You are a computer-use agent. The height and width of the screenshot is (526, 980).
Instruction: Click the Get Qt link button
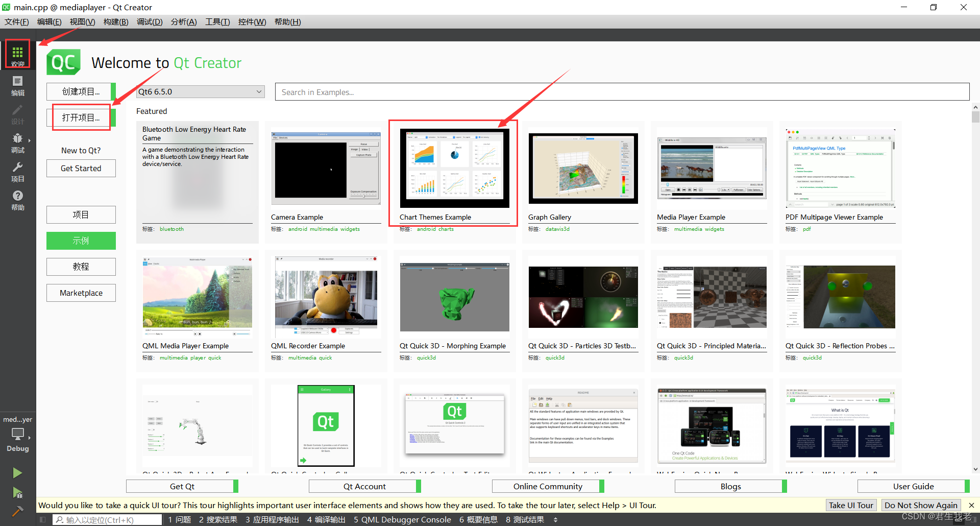(x=182, y=486)
